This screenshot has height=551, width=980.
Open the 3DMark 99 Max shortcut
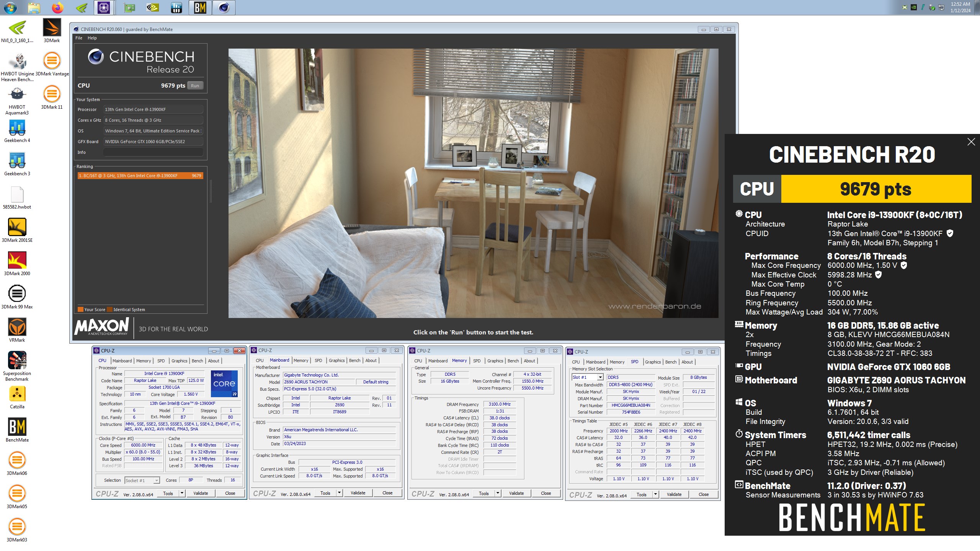[x=17, y=297]
